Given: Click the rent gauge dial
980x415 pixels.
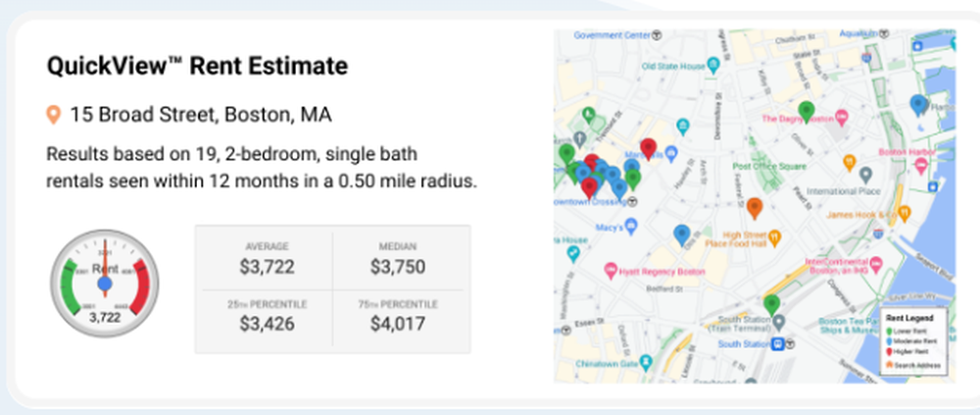Looking at the screenshot, I should pyautogui.click(x=105, y=284).
